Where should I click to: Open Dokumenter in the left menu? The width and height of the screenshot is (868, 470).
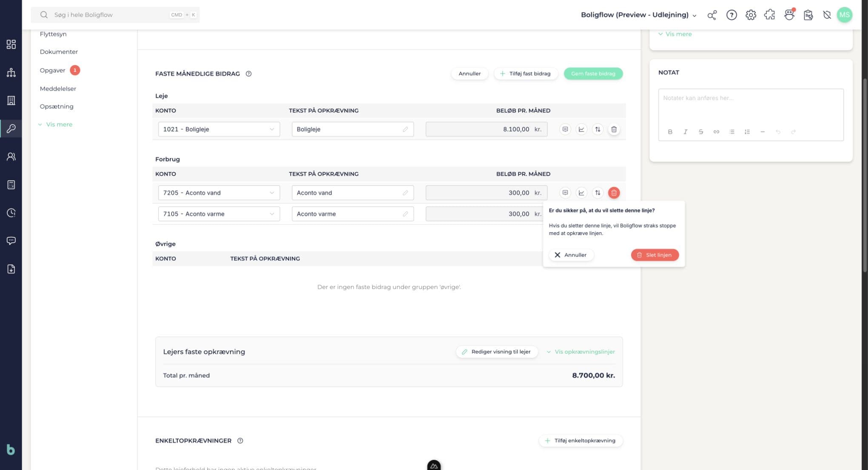coord(59,52)
